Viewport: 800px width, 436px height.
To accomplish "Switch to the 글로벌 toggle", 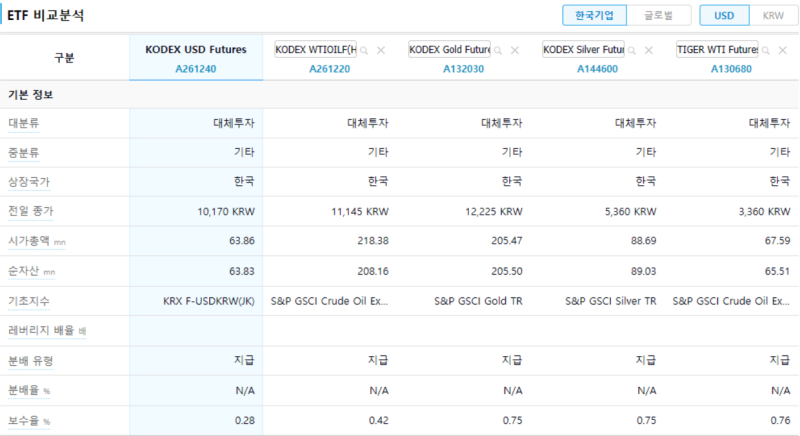I will pyautogui.click(x=659, y=15).
